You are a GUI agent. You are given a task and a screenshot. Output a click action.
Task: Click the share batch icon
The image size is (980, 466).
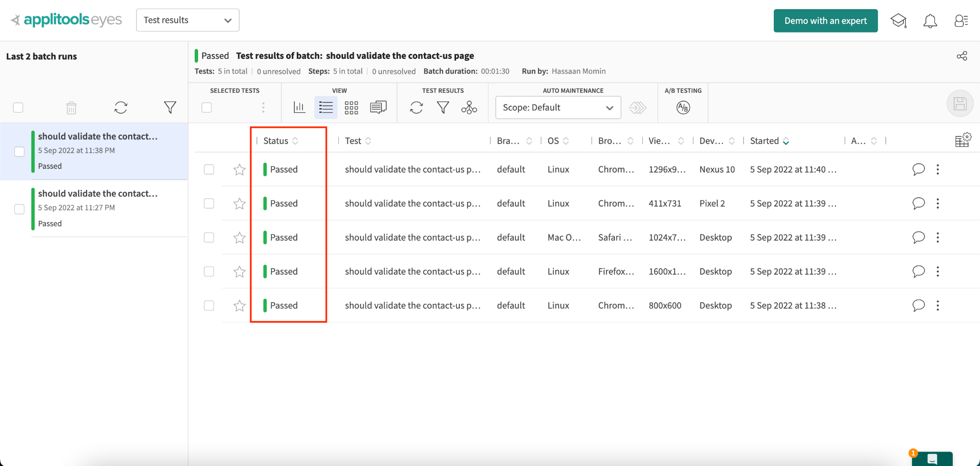pyautogui.click(x=962, y=56)
